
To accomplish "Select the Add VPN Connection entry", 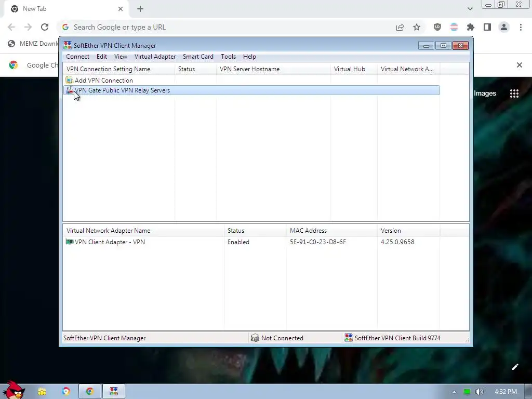I will (x=103, y=81).
